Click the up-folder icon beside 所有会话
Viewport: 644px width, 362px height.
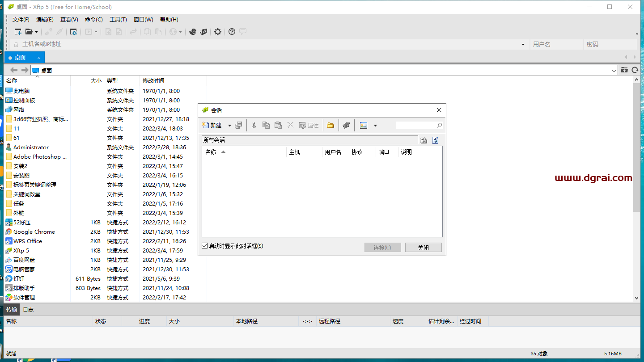coord(424,140)
